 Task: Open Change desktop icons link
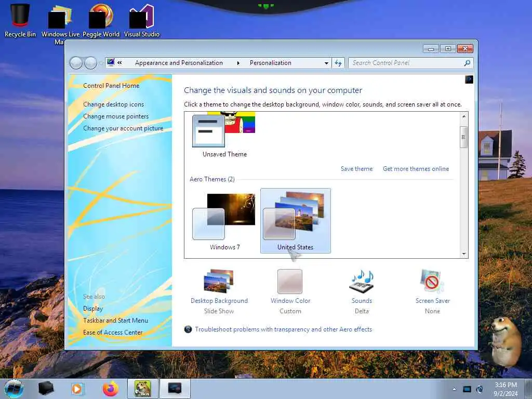(x=114, y=104)
